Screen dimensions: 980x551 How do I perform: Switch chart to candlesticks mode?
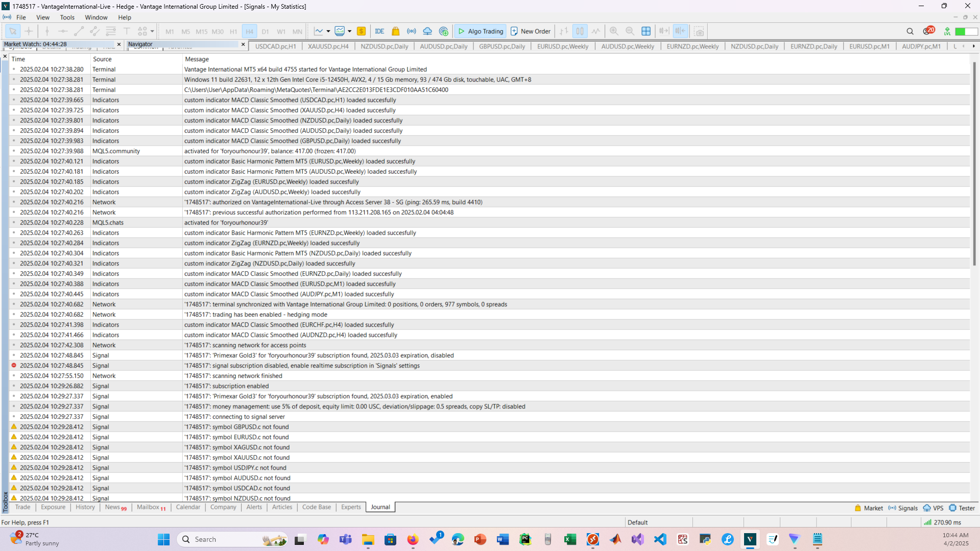tap(580, 31)
